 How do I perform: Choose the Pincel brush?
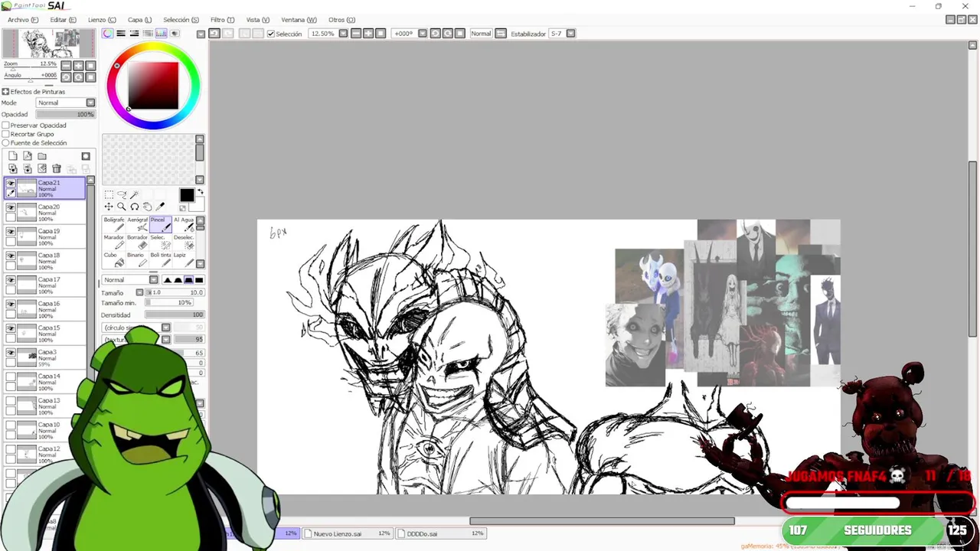[x=161, y=225]
